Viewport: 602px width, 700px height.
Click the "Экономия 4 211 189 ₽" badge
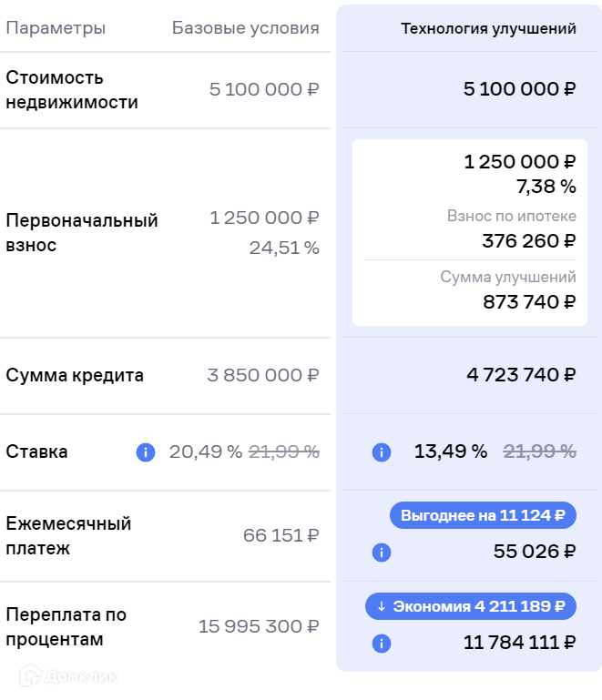471,606
